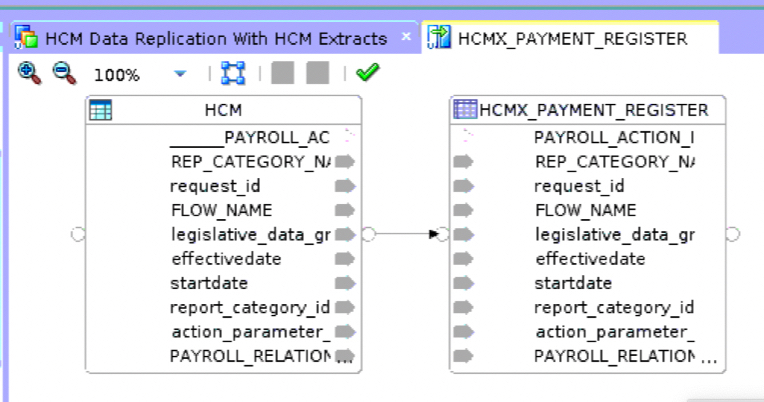
Task: Click the fit-to-window layout icon
Action: pyautogui.click(x=233, y=73)
